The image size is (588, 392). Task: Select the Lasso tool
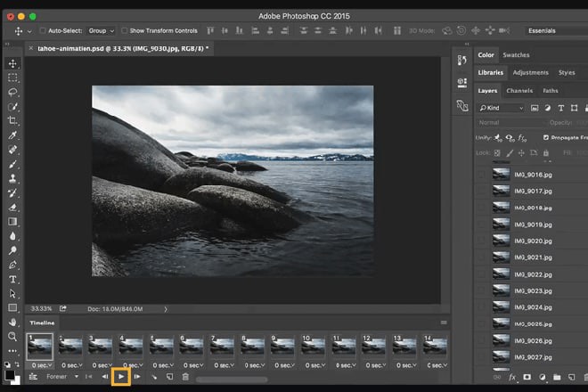(12, 92)
